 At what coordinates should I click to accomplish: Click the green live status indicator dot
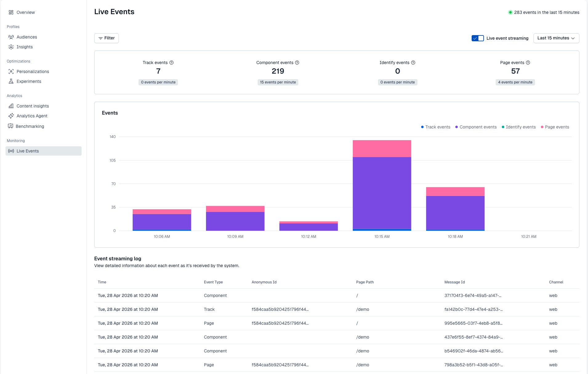[510, 12]
